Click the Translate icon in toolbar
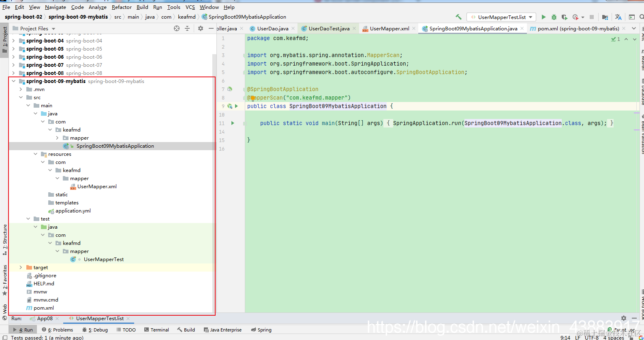The height and width of the screenshot is (340, 644). pyautogui.click(x=618, y=17)
